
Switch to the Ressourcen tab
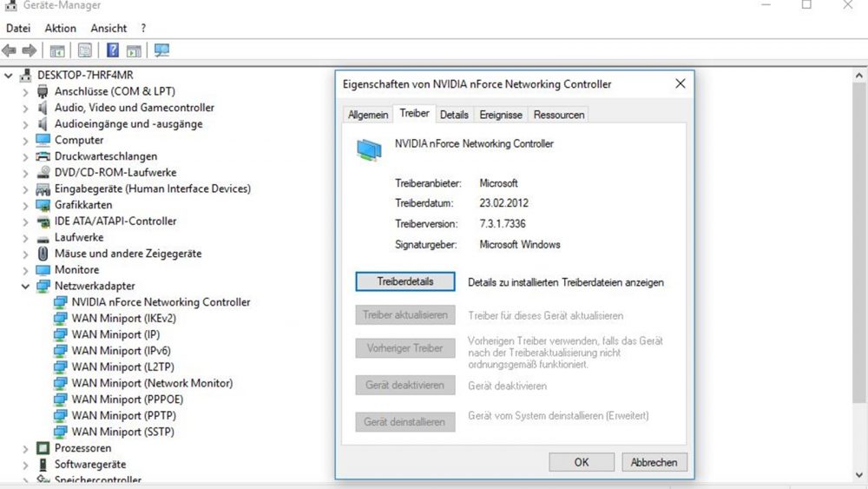(558, 115)
